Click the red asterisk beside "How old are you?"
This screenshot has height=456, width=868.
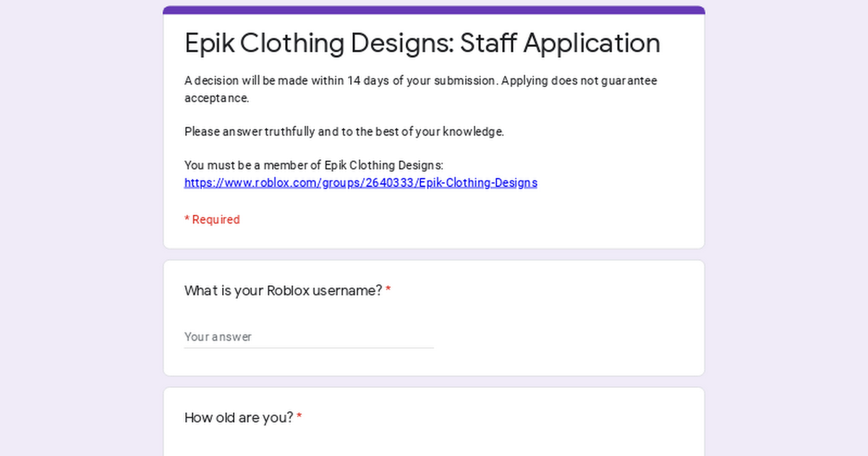point(299,418)
